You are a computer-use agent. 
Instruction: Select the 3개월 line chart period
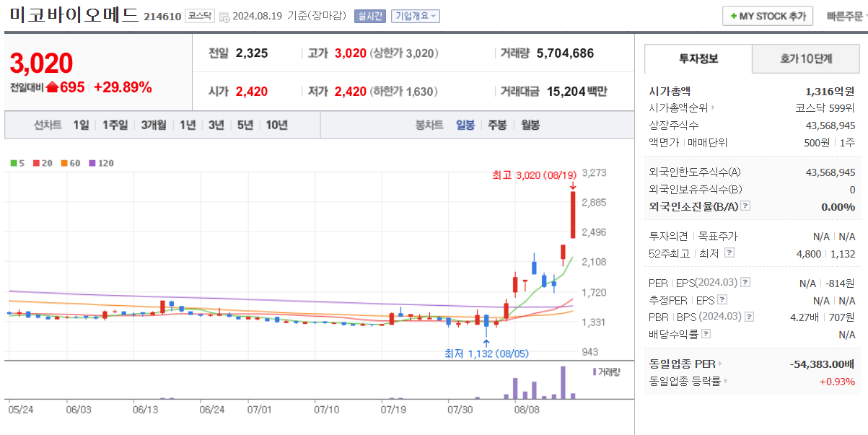(154, 125)
